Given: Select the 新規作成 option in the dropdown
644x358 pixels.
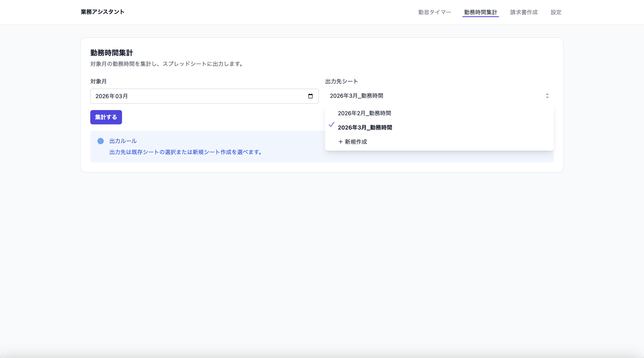Looking at the screenshot, I should pyautogui.click(x=356, y=142).
